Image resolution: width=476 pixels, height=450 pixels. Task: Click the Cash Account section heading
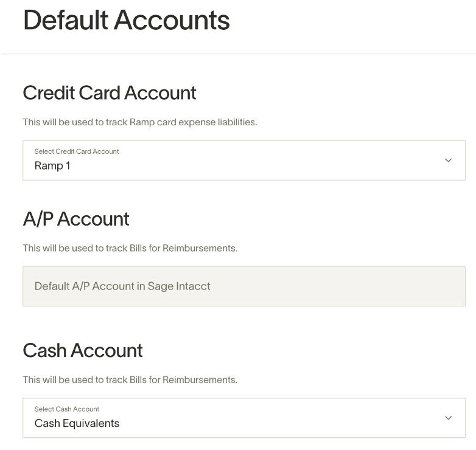point(83,350)
